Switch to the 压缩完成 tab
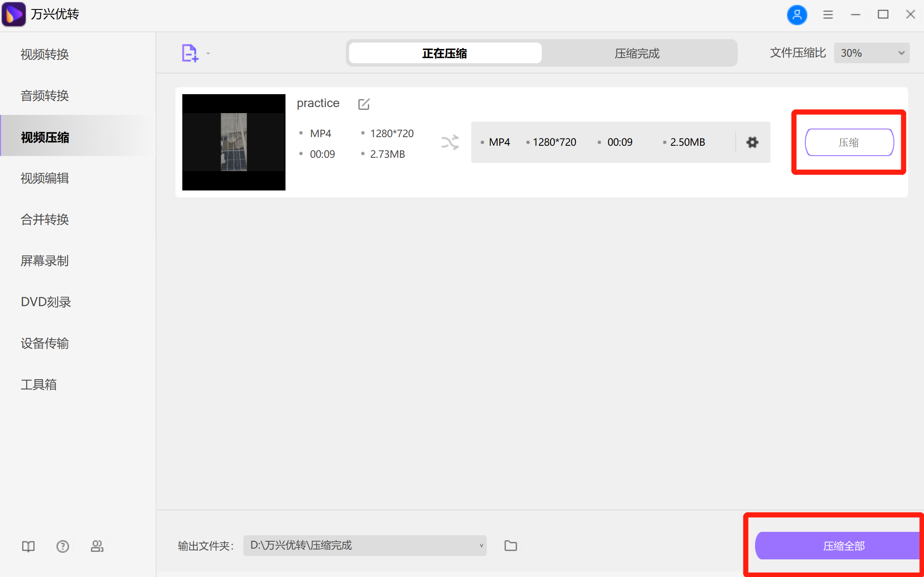This screenshot has width=924, height=577. pos(637,53)
